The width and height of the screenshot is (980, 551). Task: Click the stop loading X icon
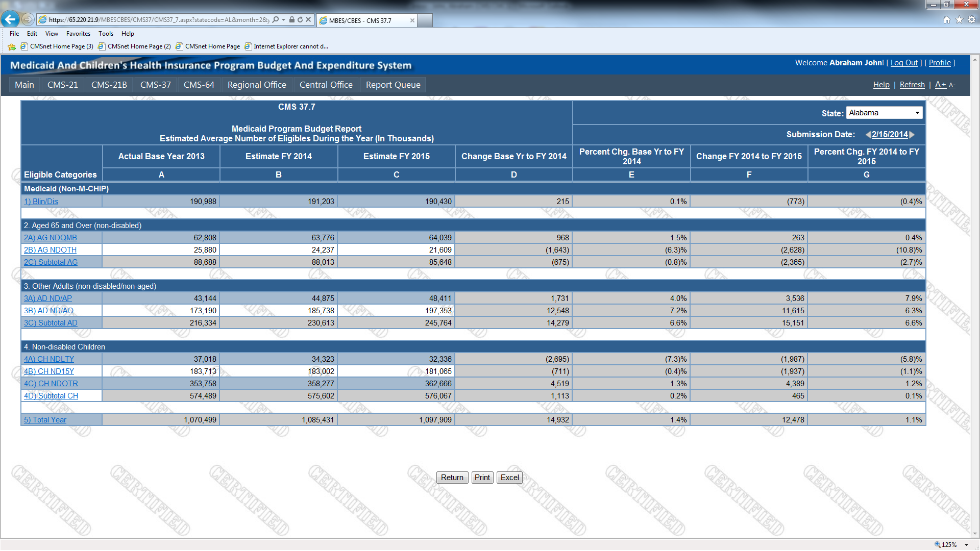tap(308, 20)
